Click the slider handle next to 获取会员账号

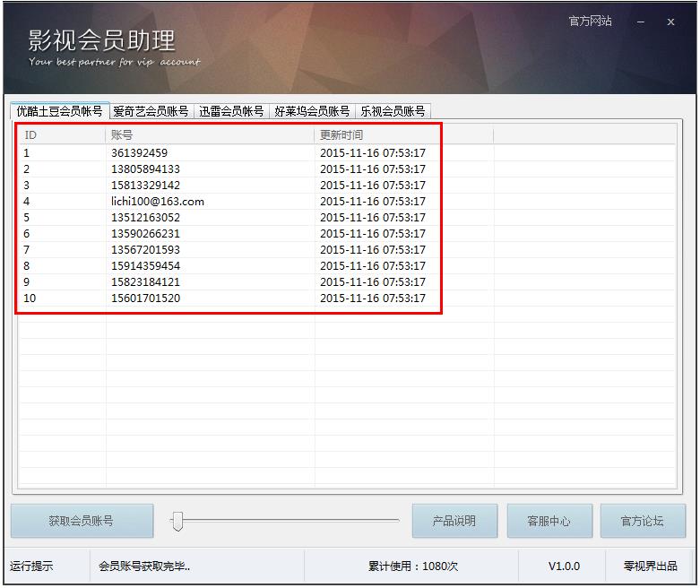[178, 520]
